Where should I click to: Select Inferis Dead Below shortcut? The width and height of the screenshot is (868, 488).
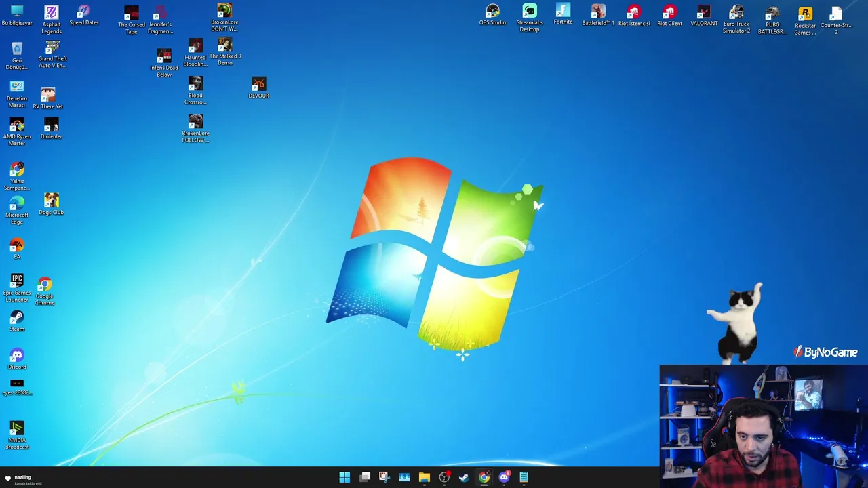(164, 63)
